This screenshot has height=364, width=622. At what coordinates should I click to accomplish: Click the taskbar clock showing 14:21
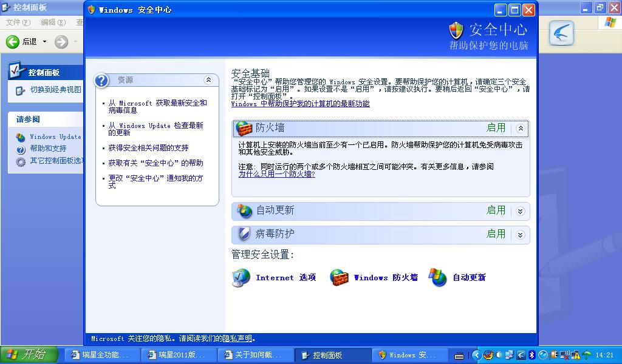(x=604, y=356)
